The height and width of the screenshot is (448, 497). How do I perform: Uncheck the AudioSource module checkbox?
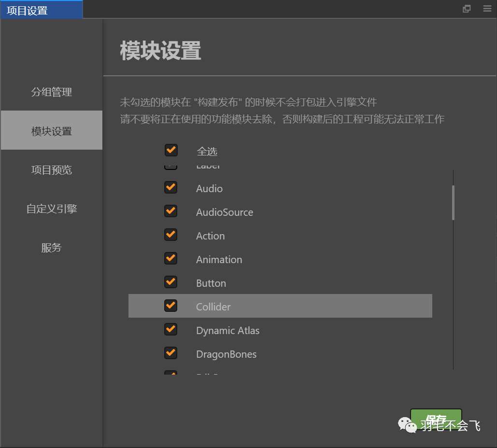coord(171,211)
